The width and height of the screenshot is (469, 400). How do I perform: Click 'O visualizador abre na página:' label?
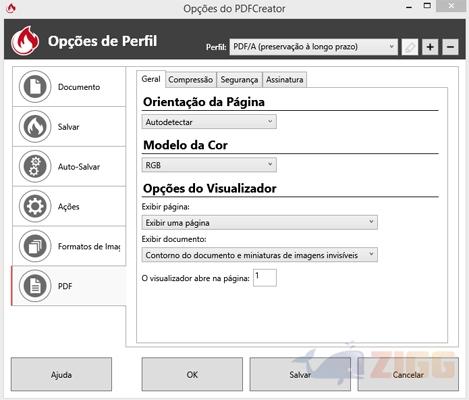click(196, 278)
